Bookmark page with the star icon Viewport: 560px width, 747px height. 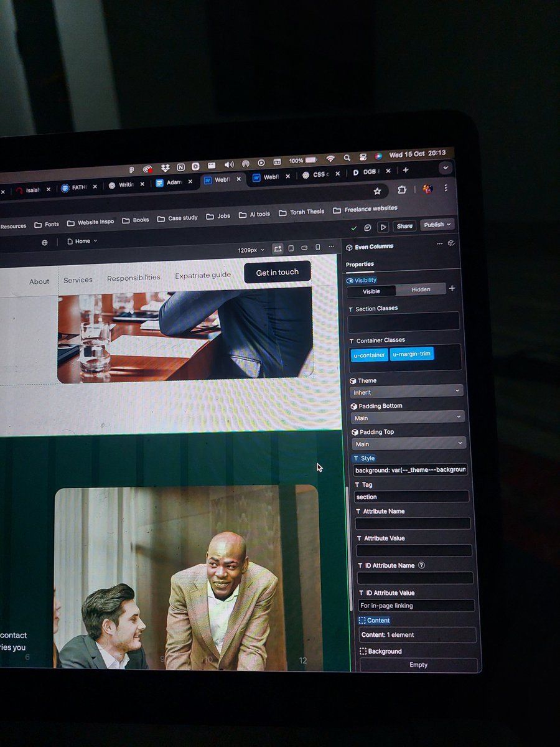(377, 191)
